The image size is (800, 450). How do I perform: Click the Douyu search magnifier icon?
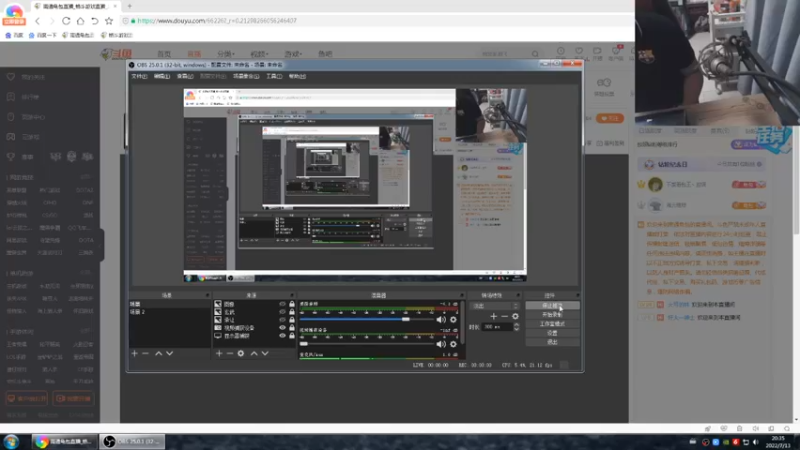pos(535,54)
